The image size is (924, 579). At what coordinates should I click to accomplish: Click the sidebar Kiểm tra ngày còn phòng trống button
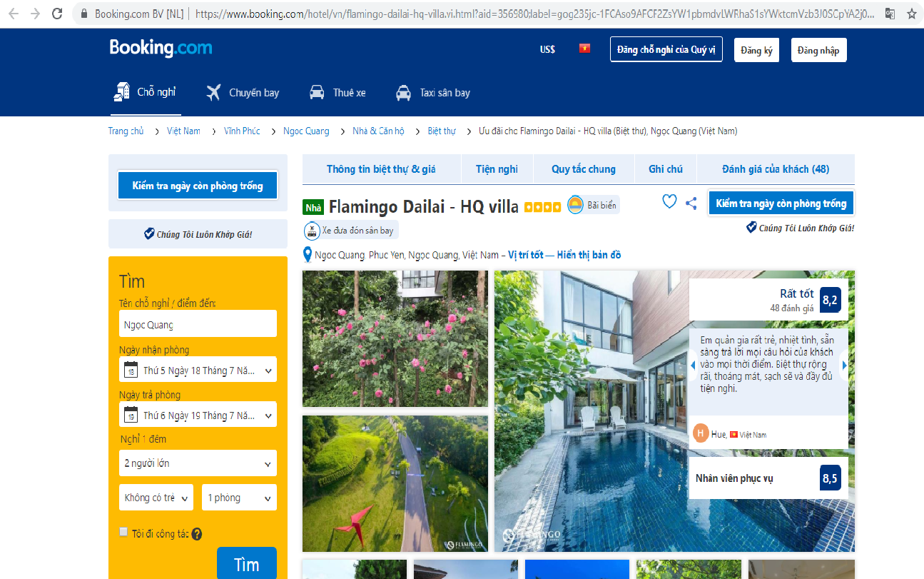198,186
